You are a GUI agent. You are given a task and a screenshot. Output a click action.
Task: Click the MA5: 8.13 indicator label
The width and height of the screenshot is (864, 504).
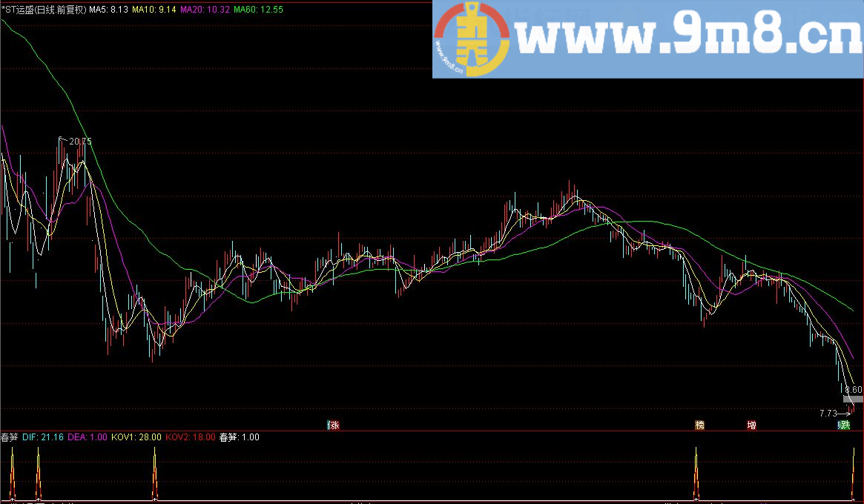(108, 10)
